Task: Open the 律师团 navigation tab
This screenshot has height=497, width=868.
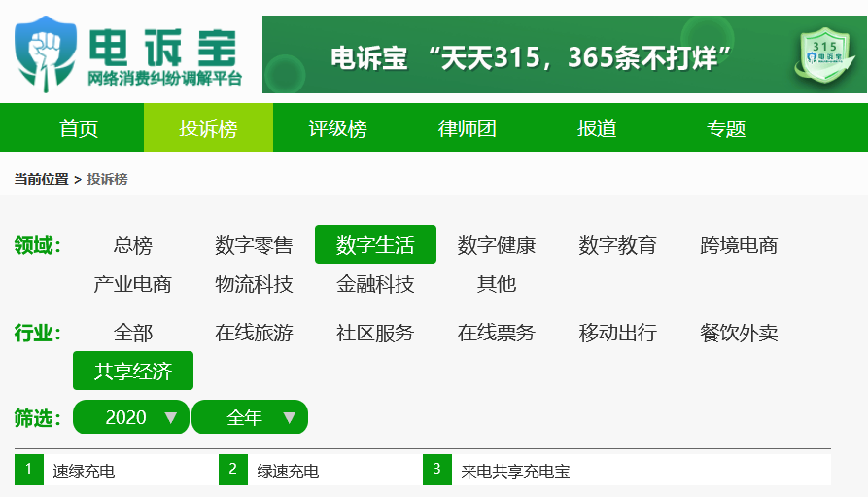Action: coord(468,128)
